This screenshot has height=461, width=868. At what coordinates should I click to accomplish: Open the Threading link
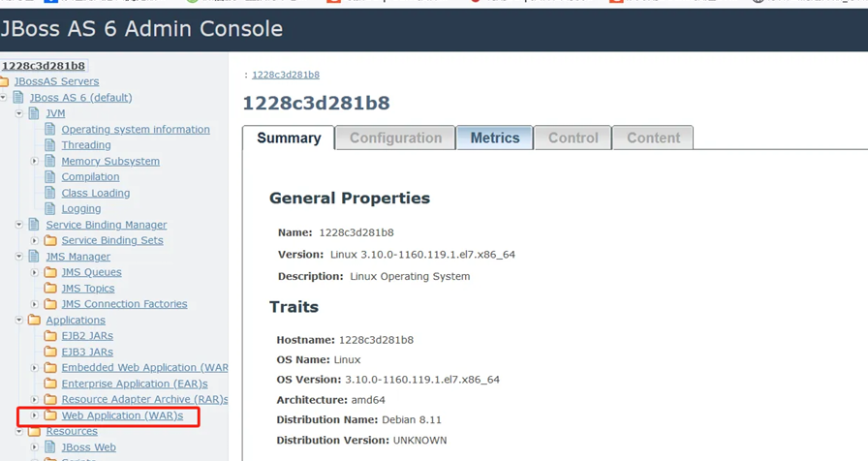click(86, 145)
